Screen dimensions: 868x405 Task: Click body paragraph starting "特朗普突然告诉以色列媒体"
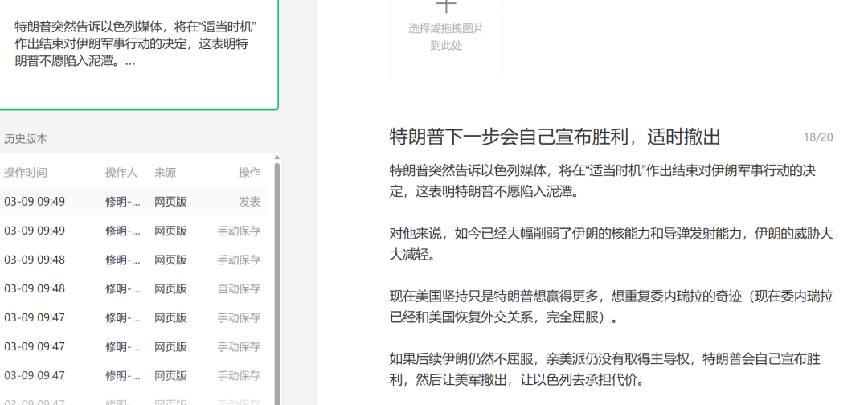pos(603,181)
